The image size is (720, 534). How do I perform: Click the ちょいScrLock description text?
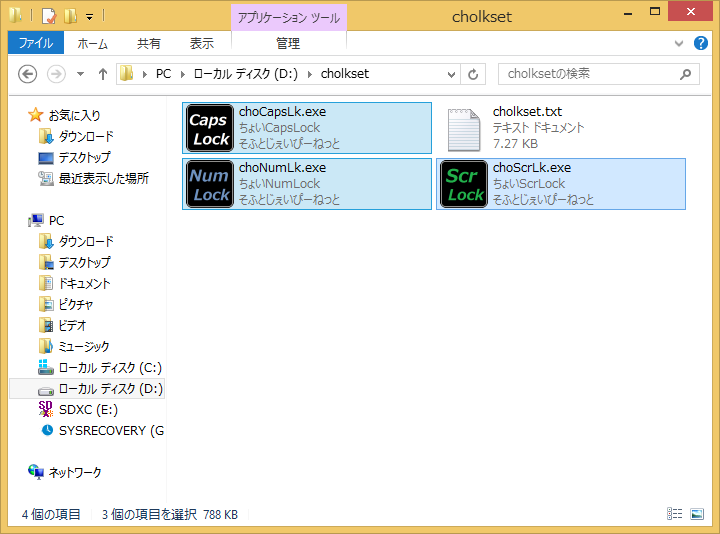[529, 184]
